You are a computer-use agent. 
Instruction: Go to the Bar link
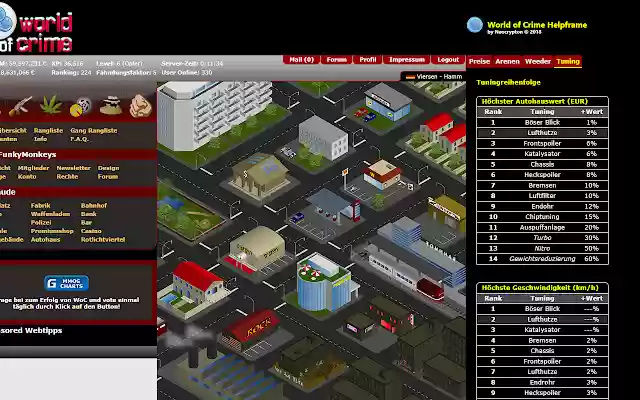click(x=86, y=222)
